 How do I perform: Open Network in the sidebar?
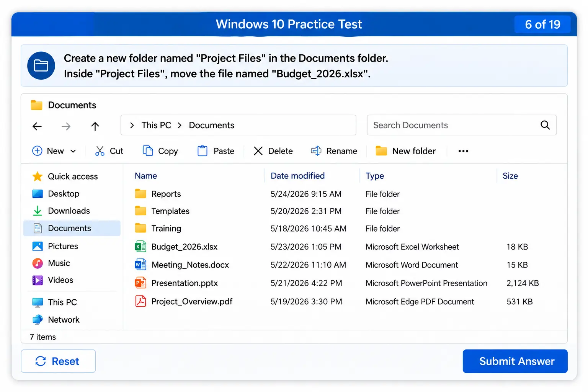pyautogui.click(x=56, y=320)
